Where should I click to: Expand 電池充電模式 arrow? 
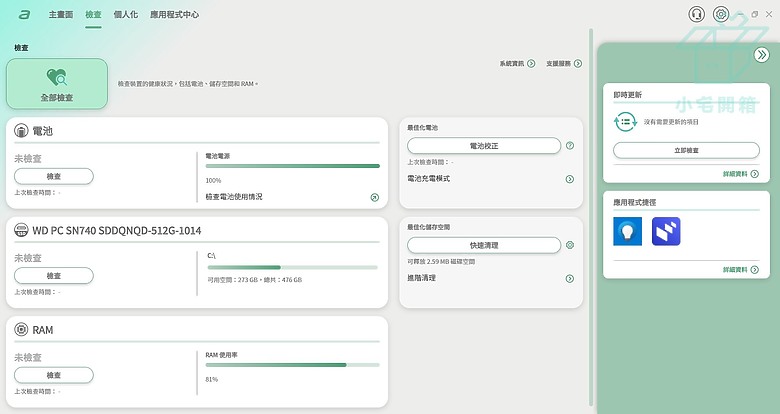pyautogui.click(x=570, y=179)
